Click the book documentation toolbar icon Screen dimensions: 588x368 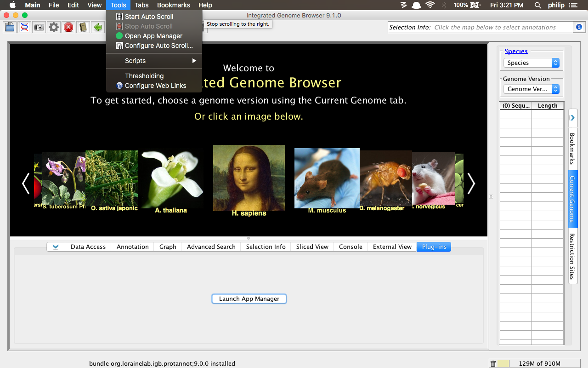83,27
